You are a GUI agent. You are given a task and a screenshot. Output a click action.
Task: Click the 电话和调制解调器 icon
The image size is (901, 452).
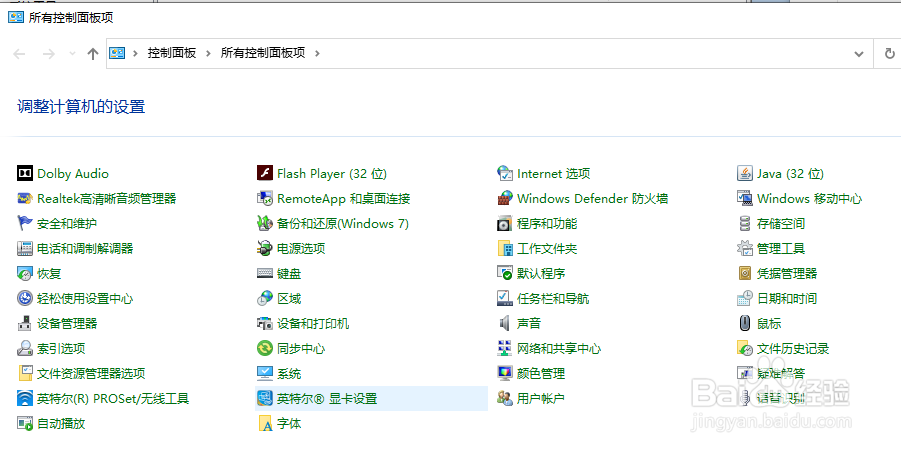click(x=25, y=248)
